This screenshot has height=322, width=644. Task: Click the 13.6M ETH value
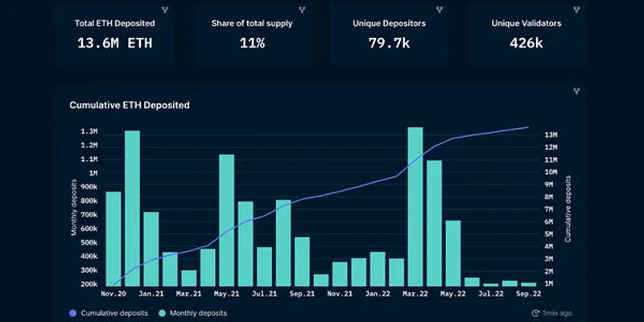[x=114, y=43]
